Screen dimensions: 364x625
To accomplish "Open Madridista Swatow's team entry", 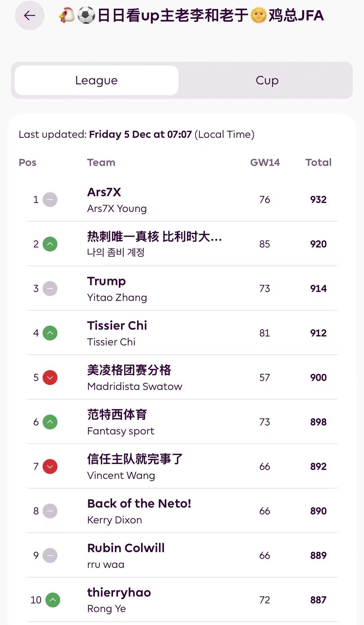I will point(135,386).
